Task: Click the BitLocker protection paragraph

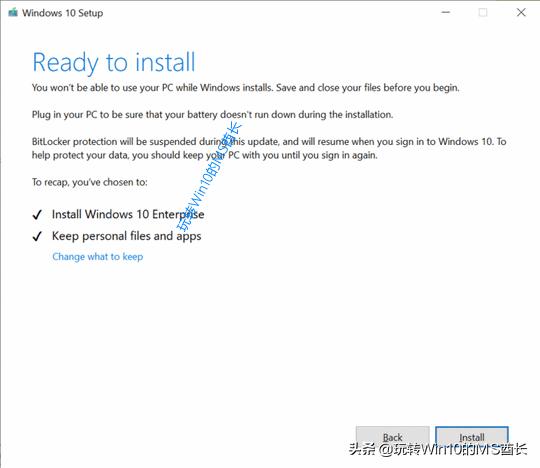Action: 269,148
